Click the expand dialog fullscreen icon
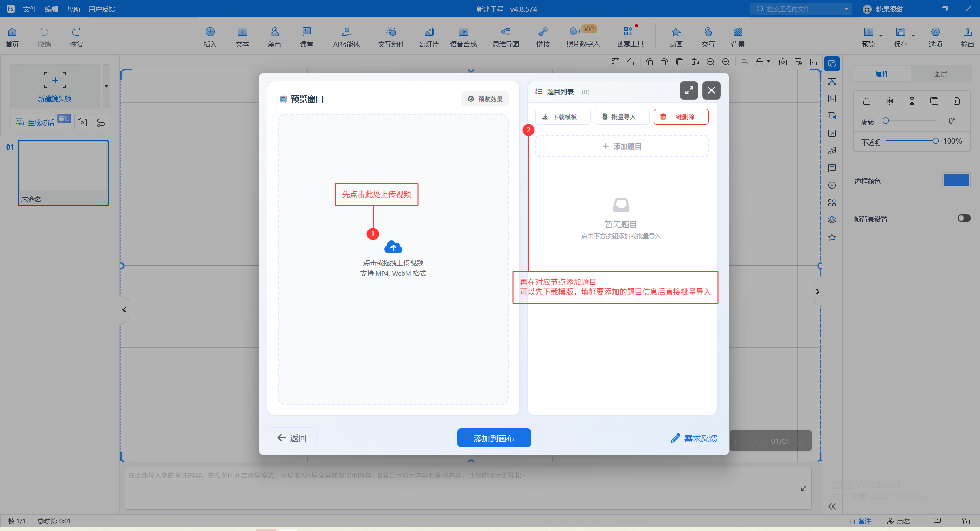The height and width of the screenshot is (531, 980). (x=689, y=91)
